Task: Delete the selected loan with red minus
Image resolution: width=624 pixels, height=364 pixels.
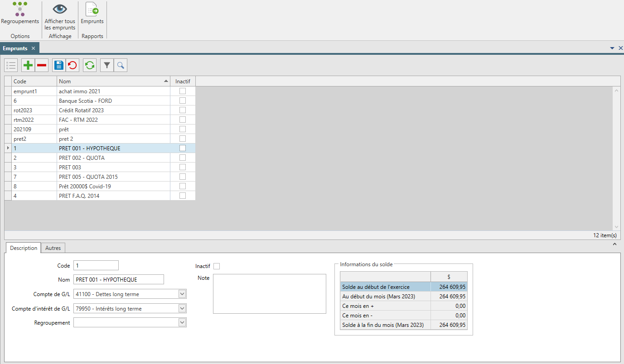Action: click(x=42, y=66)
